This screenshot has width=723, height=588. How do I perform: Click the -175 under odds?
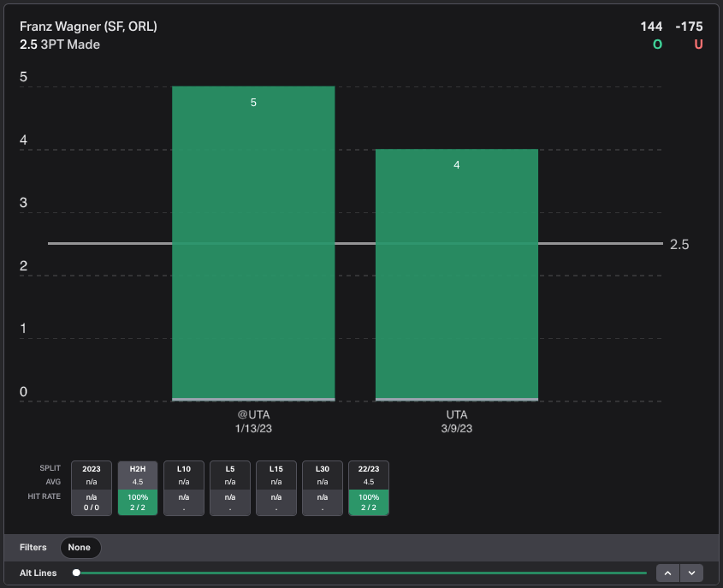[x=689, y=27]
